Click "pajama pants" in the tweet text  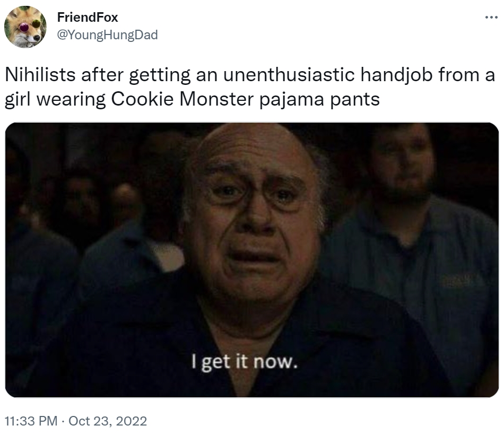pos(319,100)
